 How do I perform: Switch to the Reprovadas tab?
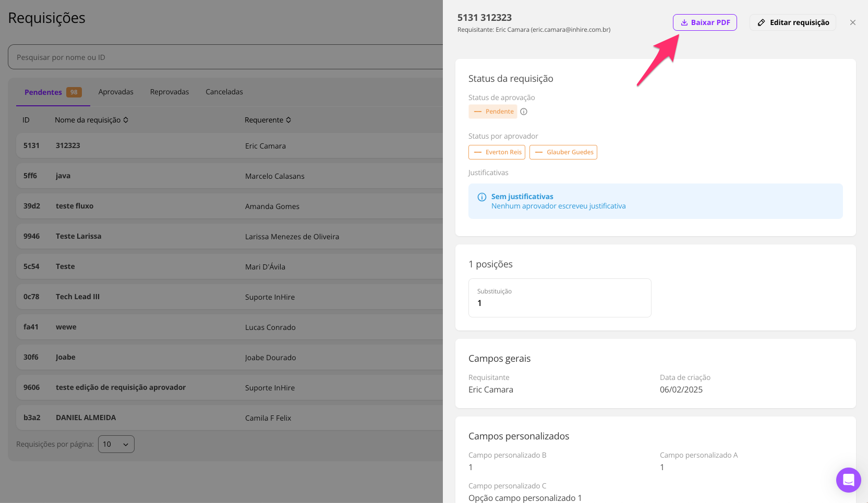(170, 92)
